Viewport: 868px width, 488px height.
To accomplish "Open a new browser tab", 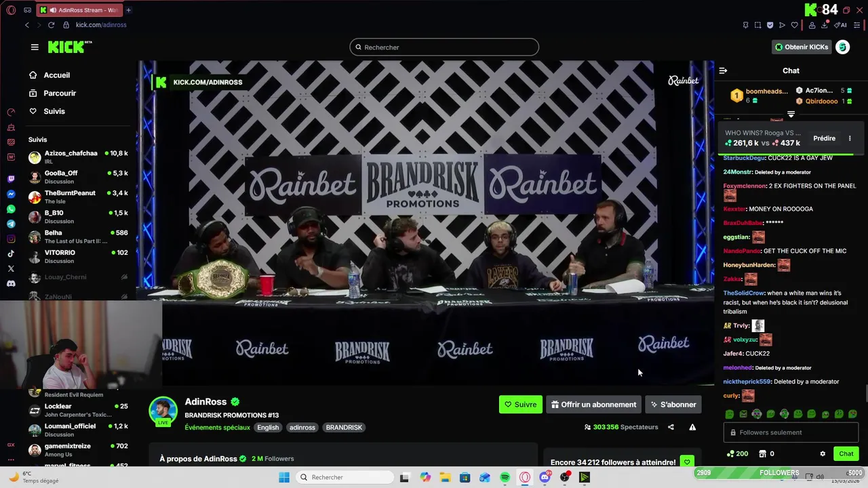I will (x=128, y=10).
